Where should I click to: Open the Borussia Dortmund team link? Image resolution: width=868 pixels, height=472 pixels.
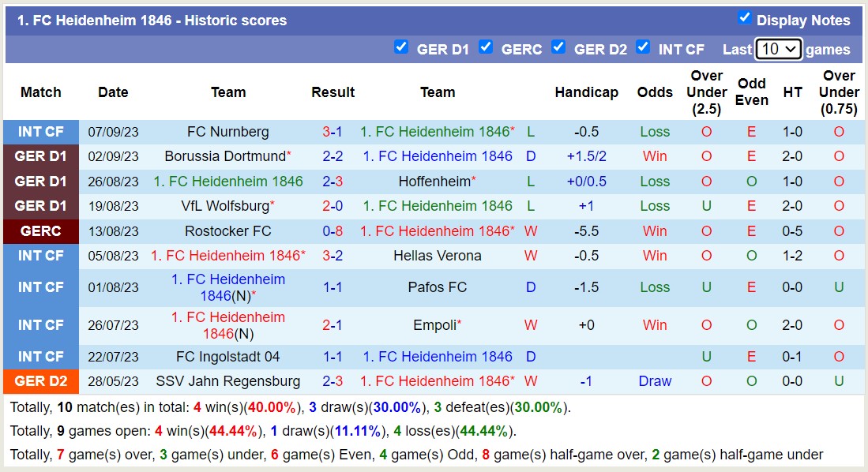(228, 156)
